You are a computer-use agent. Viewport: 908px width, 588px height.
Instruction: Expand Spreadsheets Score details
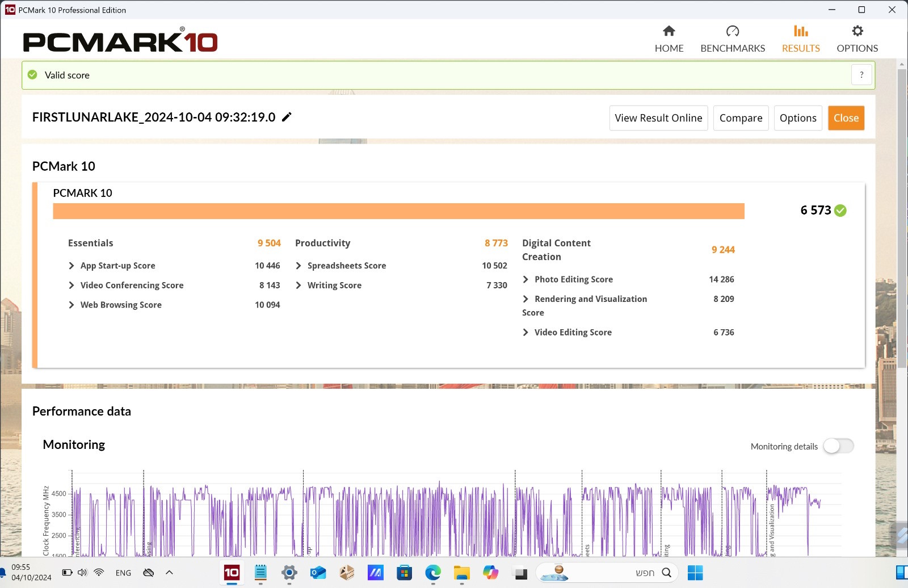pyautogui.click(x=299, y=266)
